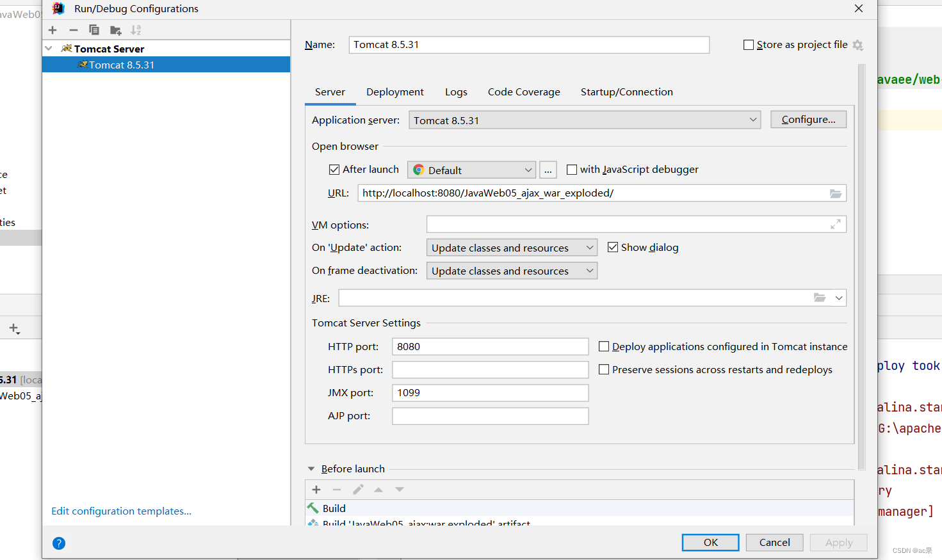Viewport: 942px width, 560px height.
Task: Open the On frame deactivation dropdown
Action: click(x=512, y=271)
